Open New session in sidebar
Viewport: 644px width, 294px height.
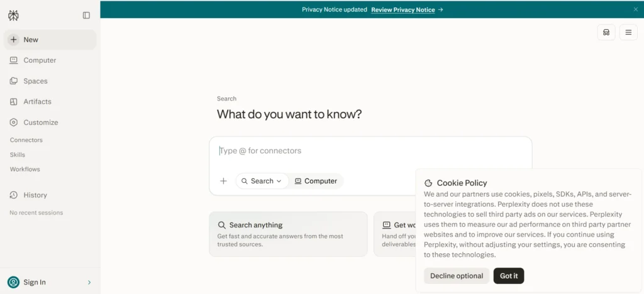[x=50, y=40]
